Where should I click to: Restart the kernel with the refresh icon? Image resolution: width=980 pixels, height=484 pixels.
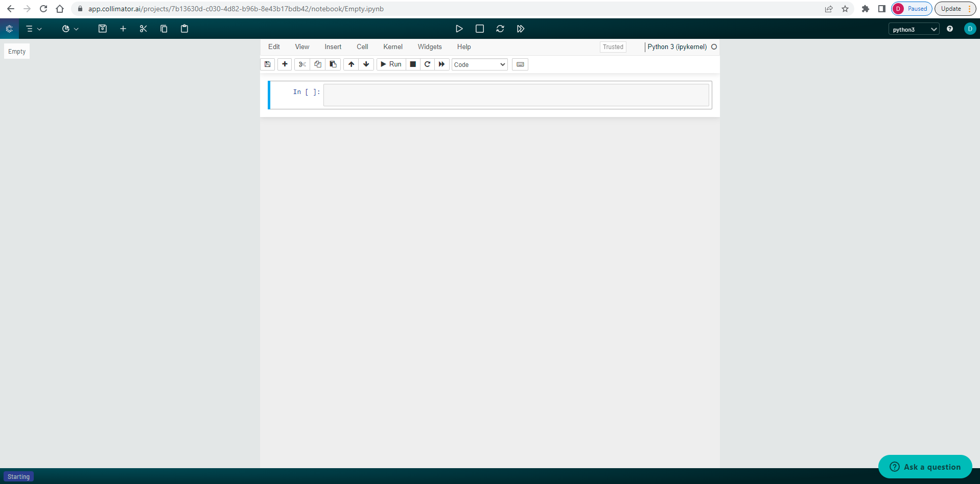500,29
